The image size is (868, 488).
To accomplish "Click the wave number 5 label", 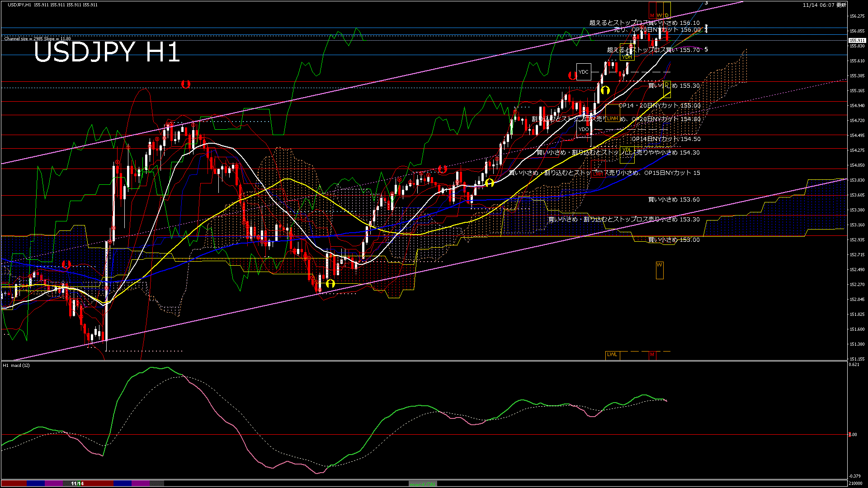I will click(x=706, y=50).
